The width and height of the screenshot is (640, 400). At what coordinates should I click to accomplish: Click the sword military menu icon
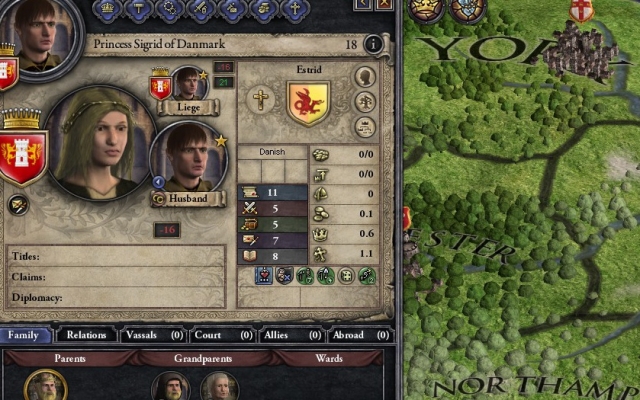tap(201, 9)
